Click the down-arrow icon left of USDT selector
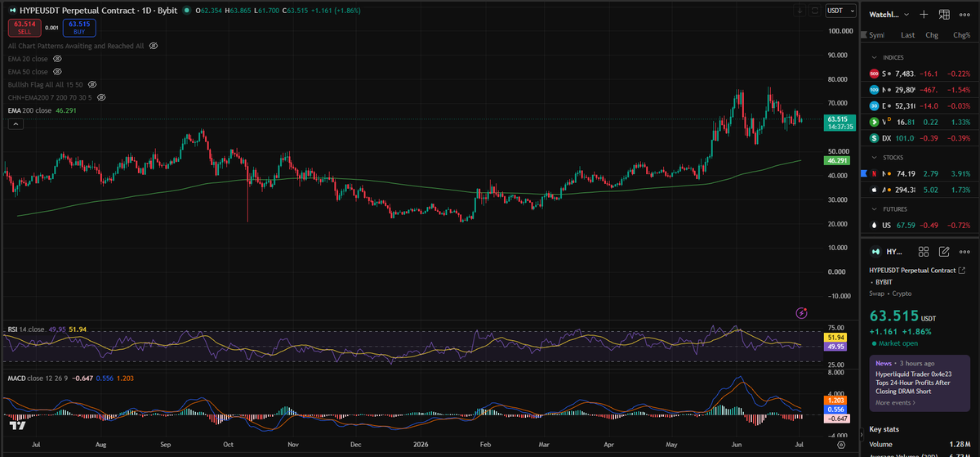The height and width of the screenshot is (457, 980). pos(800,11)
